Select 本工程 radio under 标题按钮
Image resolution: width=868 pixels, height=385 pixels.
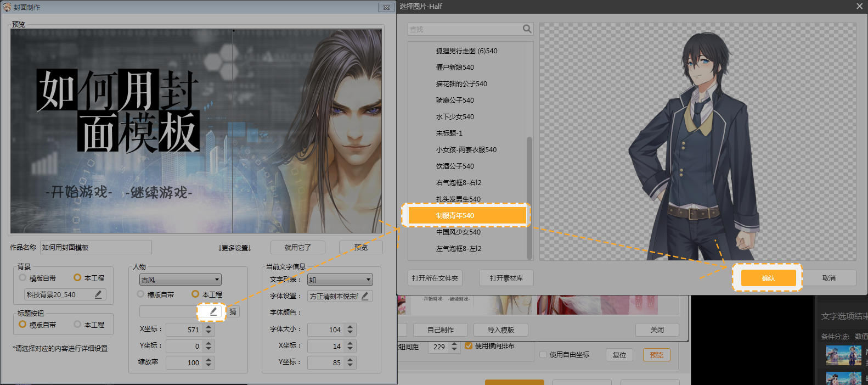77,325
